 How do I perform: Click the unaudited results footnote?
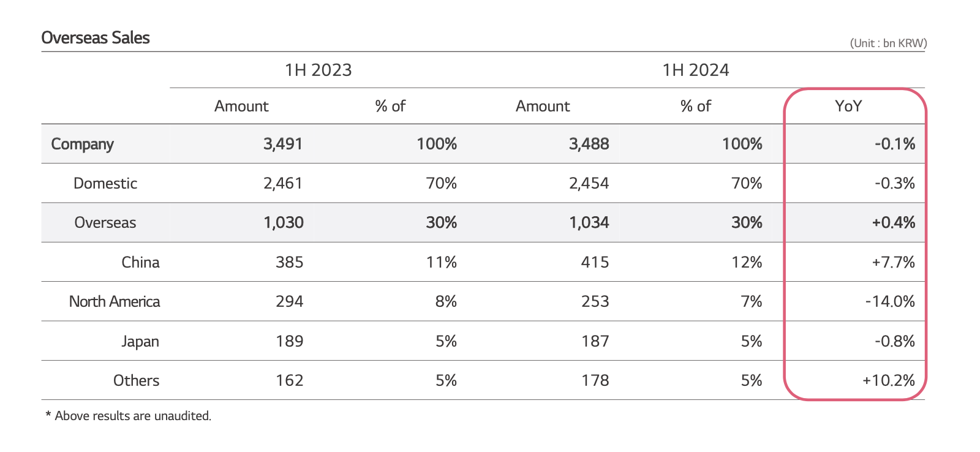(x=129, y=416)
